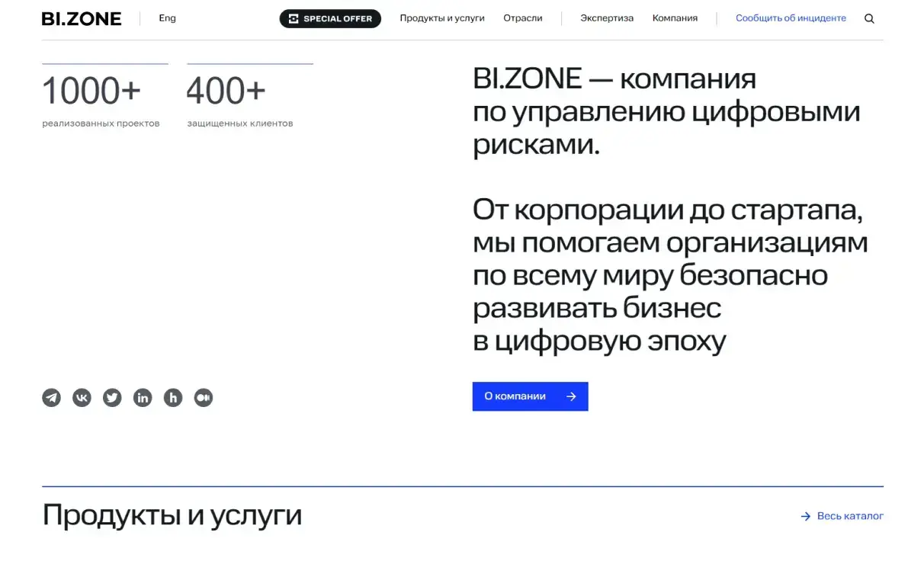
Task: Click Сообщить об инциденте link
Action: tap(791, 18)
